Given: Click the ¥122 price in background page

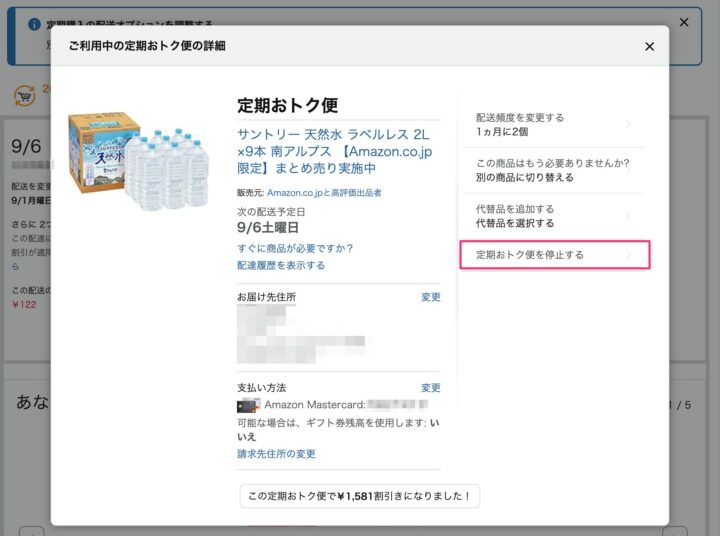Looking at the screenshot, I should click(x=24, y=305).
